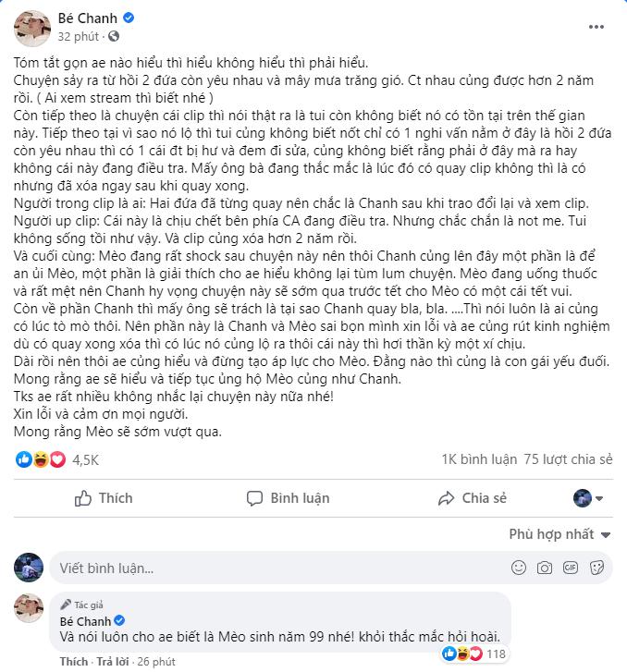Attach a photo using the camera icon
Image resolution: width=627 pixels, height=672 pixels.
click(x=547, y=567)
